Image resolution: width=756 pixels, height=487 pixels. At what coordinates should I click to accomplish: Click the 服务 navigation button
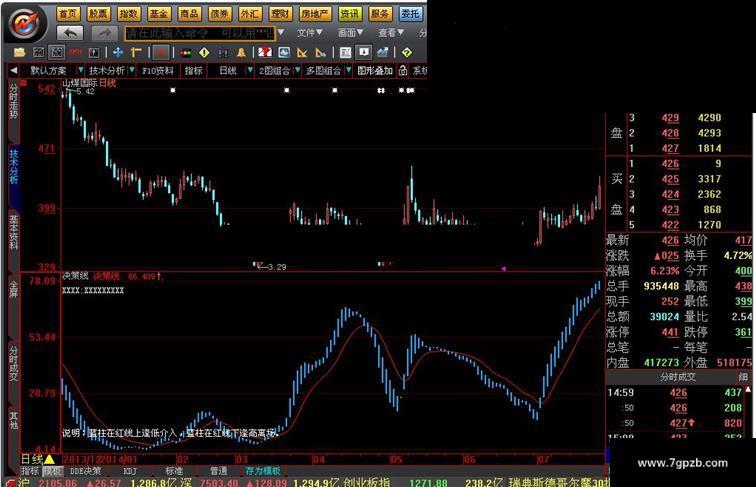tap(380, 14)
